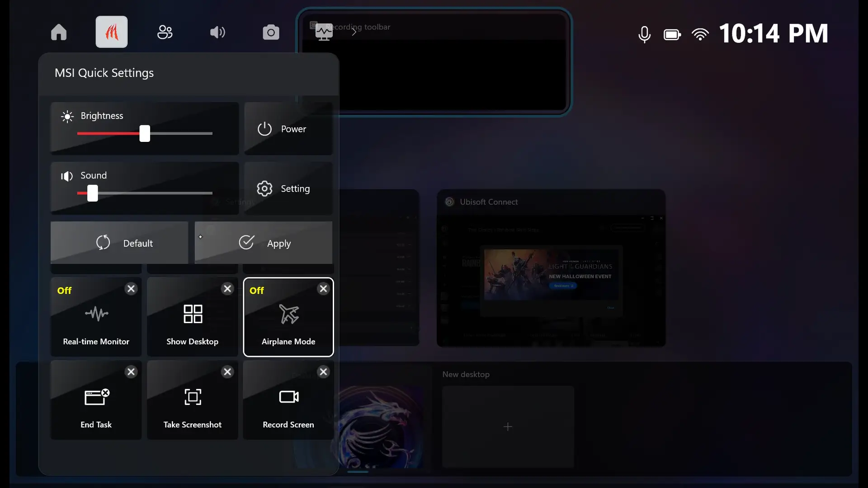Open the camera capture tab

(271, 33)
